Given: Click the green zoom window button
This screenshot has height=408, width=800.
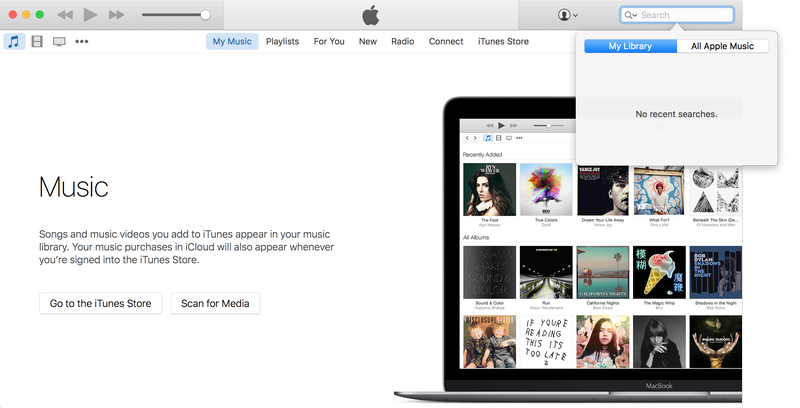Looking at the screenshot, I should click(39, 15).
